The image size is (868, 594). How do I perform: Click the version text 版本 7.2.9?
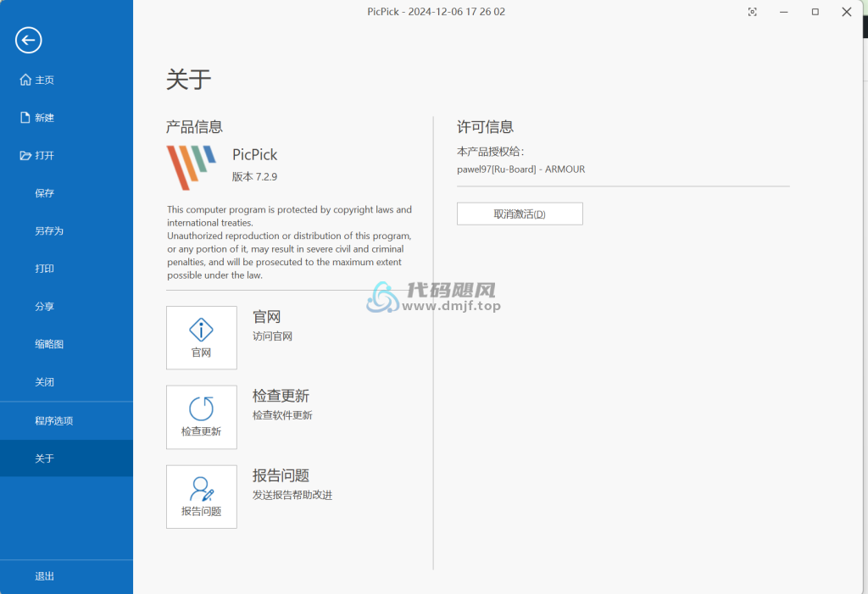click(x=254, y=176)
